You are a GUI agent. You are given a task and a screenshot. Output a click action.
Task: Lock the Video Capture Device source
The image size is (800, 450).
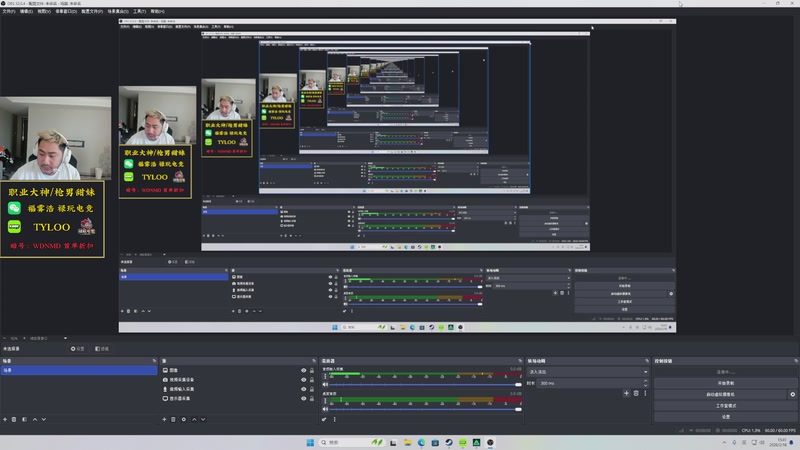[x=312, y=380]
